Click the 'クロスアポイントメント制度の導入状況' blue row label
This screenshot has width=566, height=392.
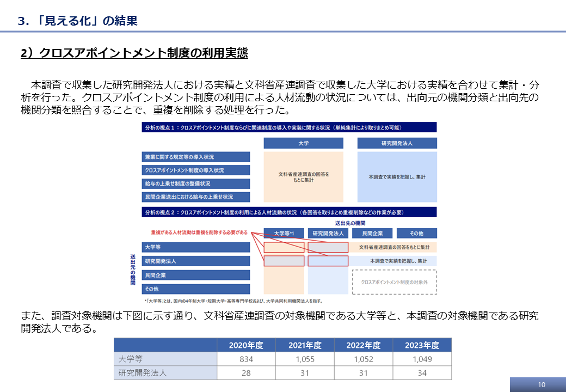196,170
